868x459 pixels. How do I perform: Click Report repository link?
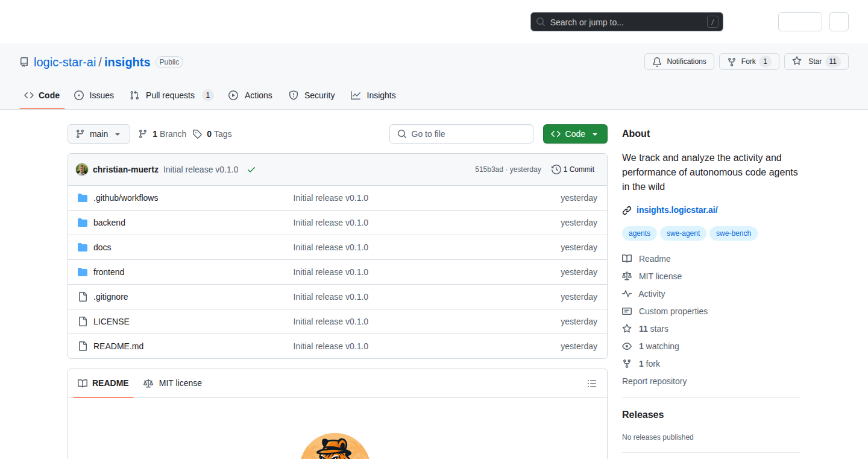click(x=654, y=381)
